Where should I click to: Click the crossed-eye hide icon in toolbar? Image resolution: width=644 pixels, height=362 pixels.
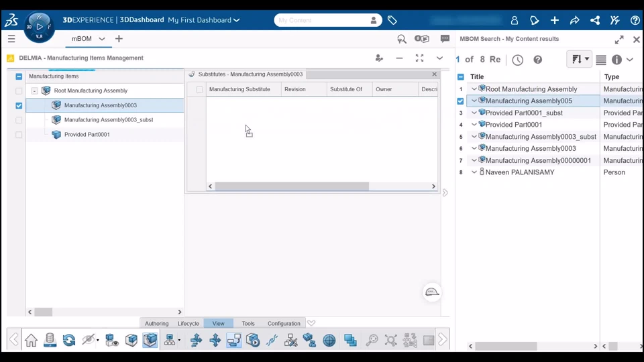88,340
